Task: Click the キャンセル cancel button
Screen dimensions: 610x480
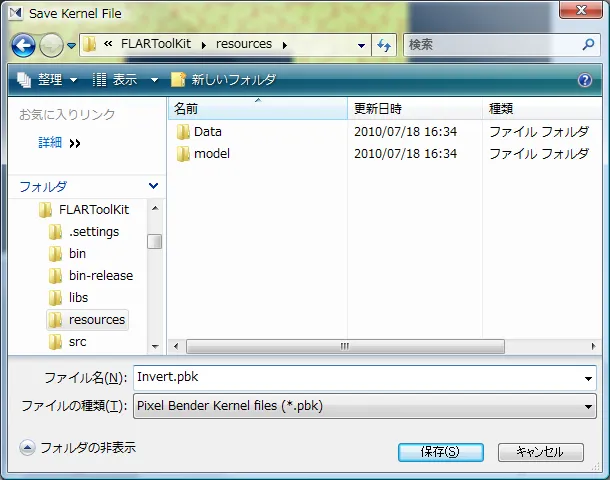Action: pyautogui.click(x=541, y=452)
